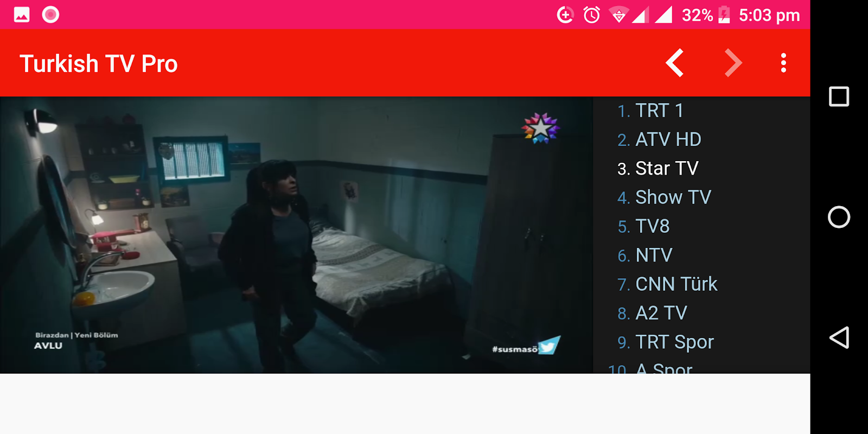Tap the recent apps square button
This screenshot has width=868, height=434.
839,97
